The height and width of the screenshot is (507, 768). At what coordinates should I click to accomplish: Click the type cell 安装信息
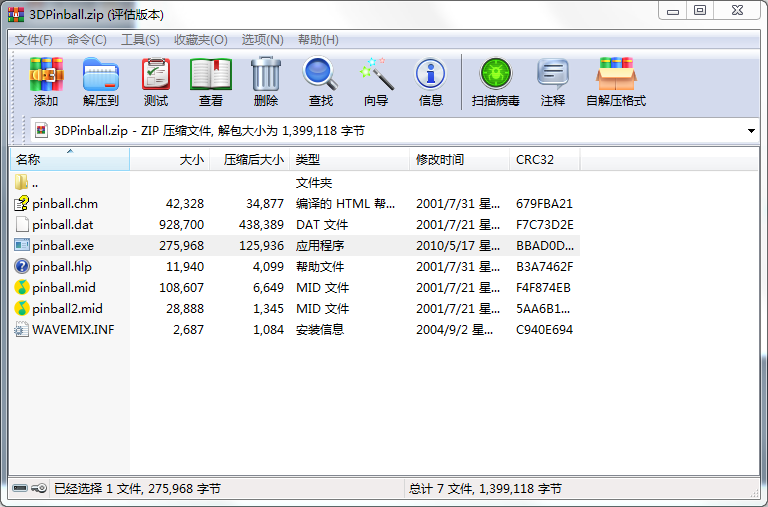(320, 330)
